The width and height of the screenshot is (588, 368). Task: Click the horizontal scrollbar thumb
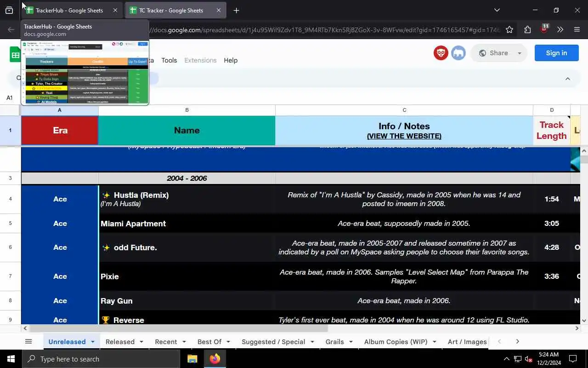click(179, 328)
